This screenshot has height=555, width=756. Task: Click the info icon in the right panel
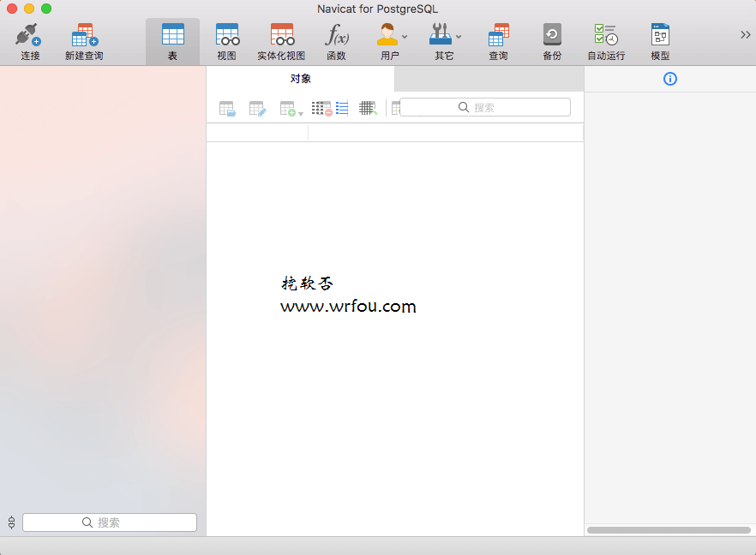pyautogui.click(x=670, y=79)
